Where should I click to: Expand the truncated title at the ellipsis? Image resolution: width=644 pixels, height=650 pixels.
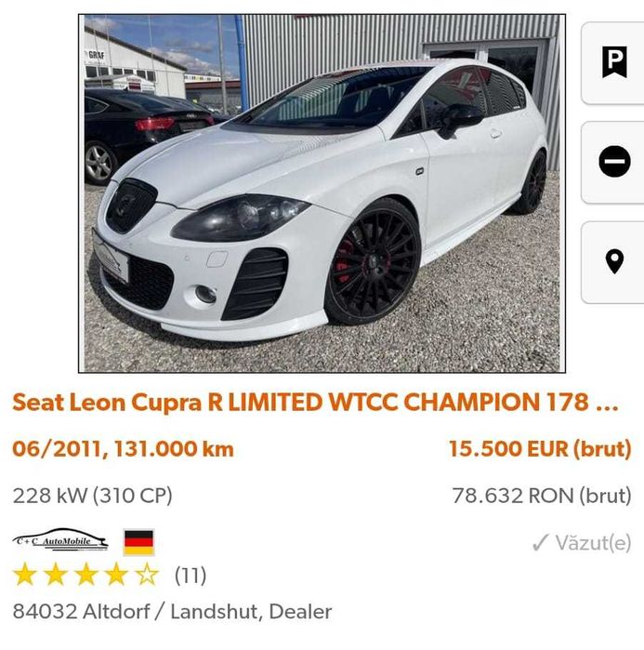tap(606, 404)
